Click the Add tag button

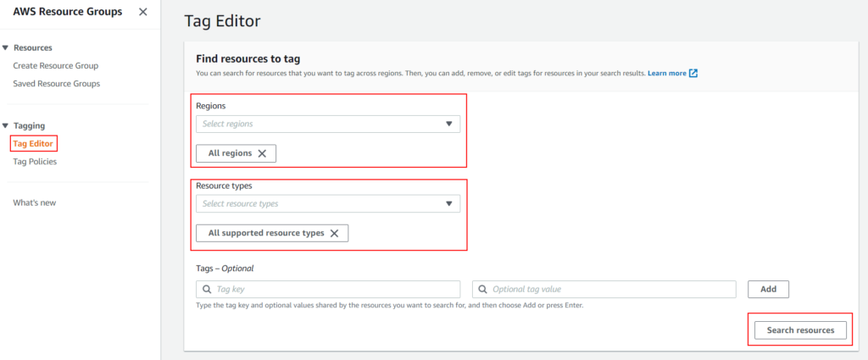768,289
